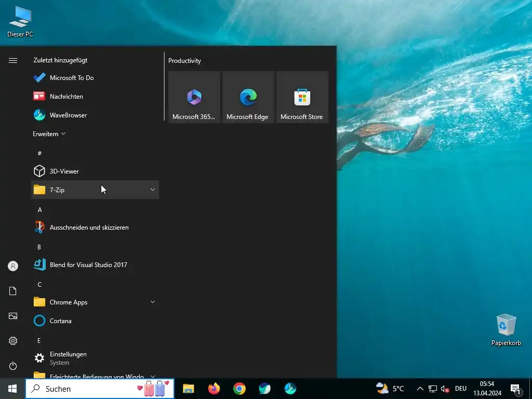Expand the Chrome Apps folder

(x=95, y=302)
